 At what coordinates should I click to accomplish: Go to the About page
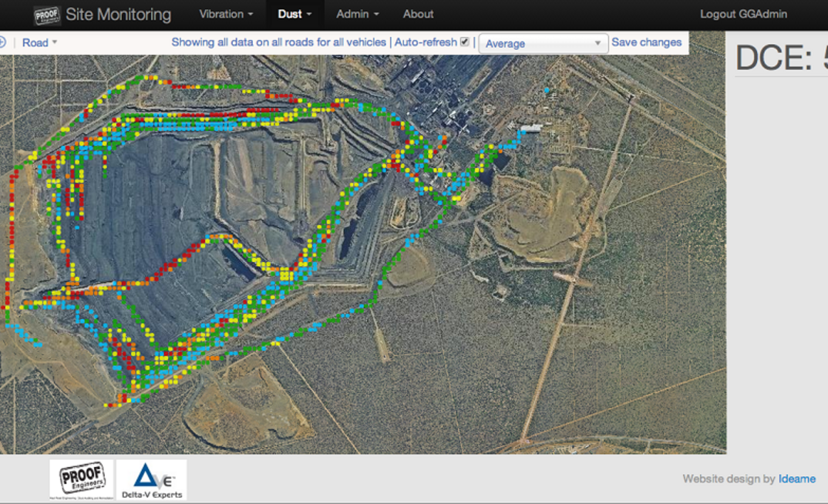[418, 14]
